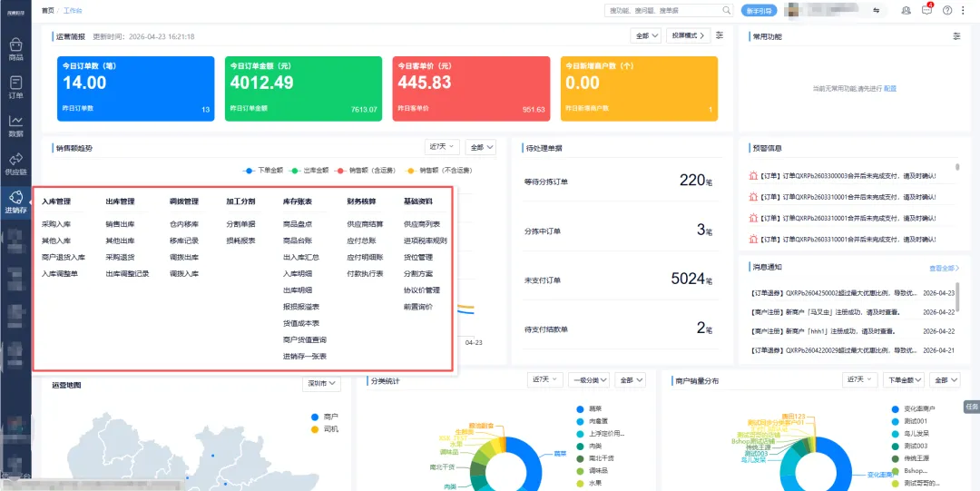
Task: Click the search magnifier icon
Action: pos(727,11)
